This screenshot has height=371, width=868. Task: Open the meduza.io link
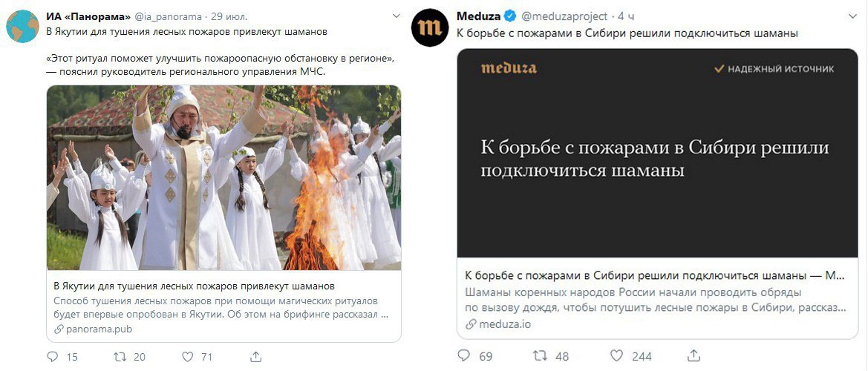498,324
